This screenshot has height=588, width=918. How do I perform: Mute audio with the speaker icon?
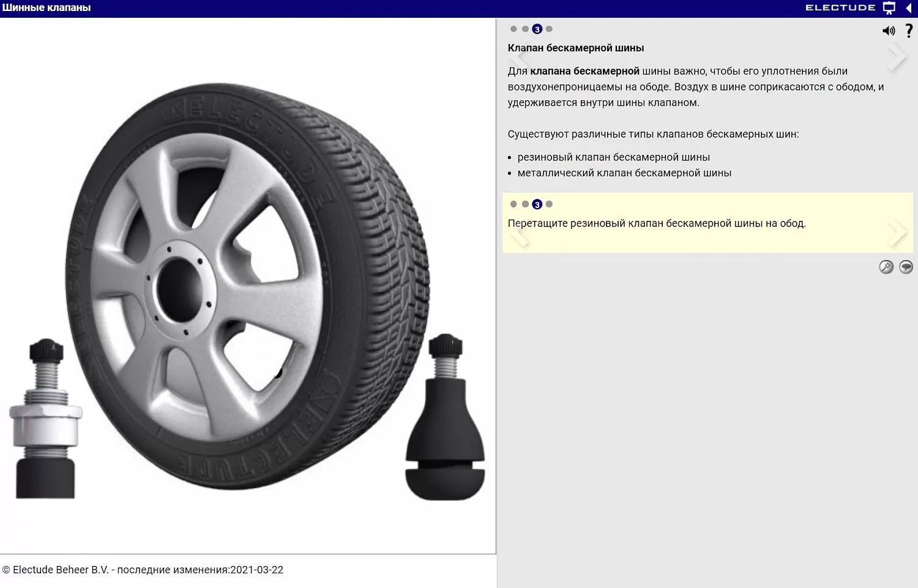(888, 31)
